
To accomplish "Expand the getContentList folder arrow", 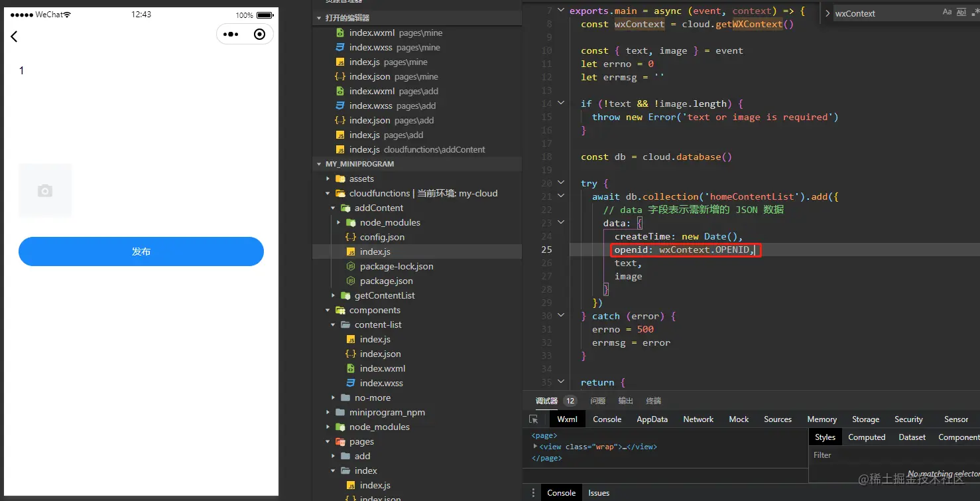I will click(333, 295).
